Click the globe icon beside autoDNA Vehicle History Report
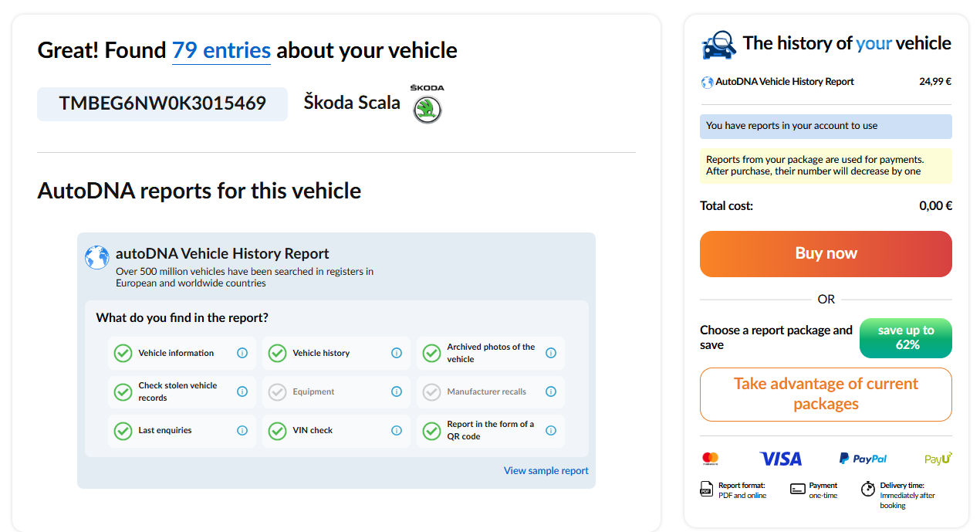Screen dimensions: 980x532 (x=97, y=257)
